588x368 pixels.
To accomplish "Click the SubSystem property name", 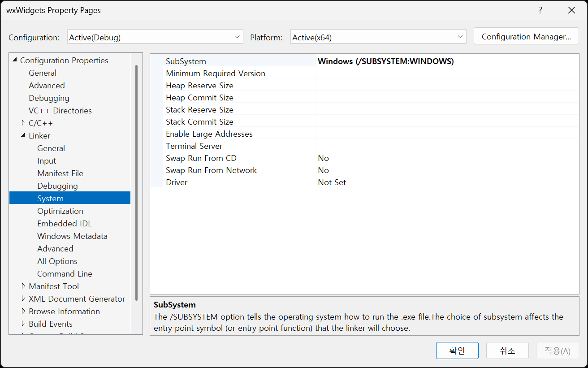I will click(x=186, y=61).
